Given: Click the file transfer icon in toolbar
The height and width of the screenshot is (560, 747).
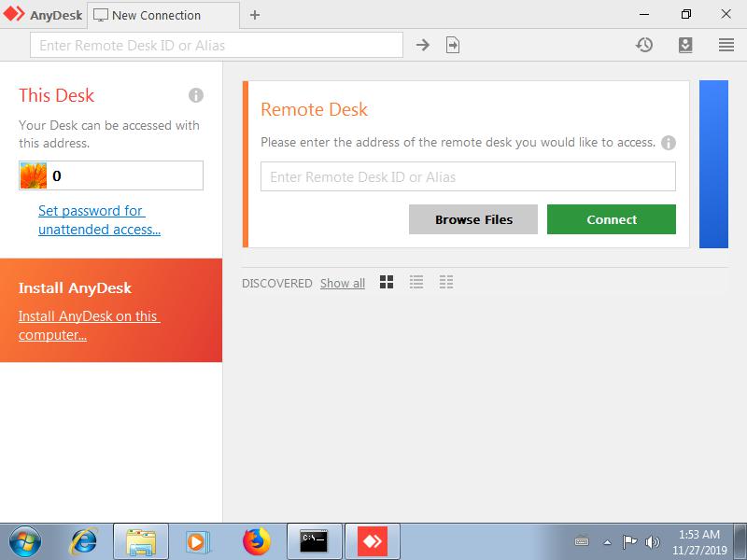Looking at the screenshot, I should tap(453, 45).
